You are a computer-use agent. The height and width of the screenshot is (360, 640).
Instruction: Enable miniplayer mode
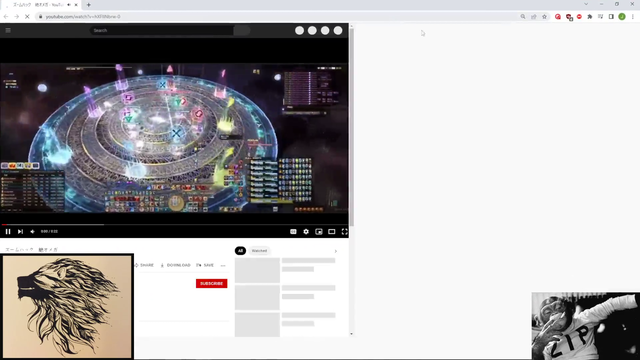click(x=319, y=231)
